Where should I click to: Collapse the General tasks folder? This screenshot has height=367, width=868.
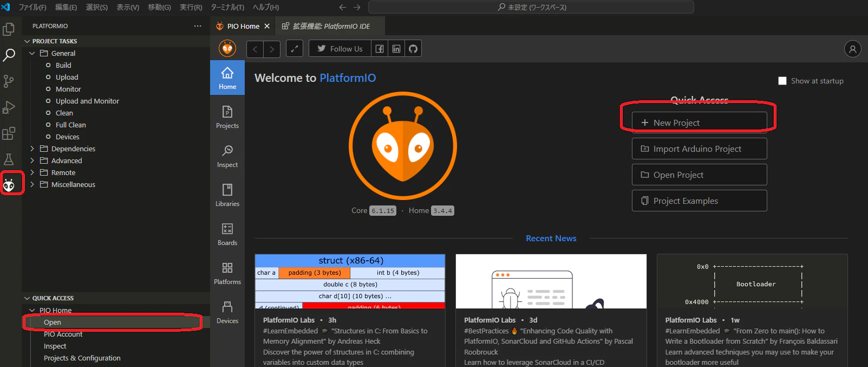pos(32,53)
